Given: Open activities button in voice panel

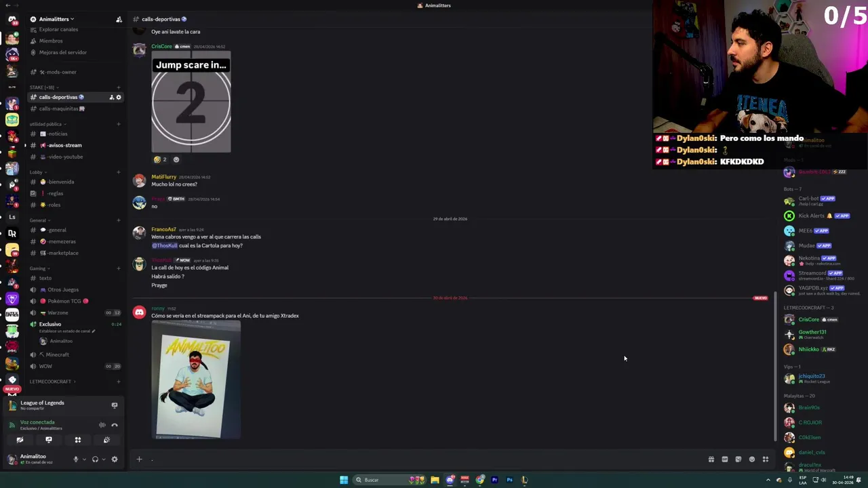Looking at the screenshot, I should 77,440.
